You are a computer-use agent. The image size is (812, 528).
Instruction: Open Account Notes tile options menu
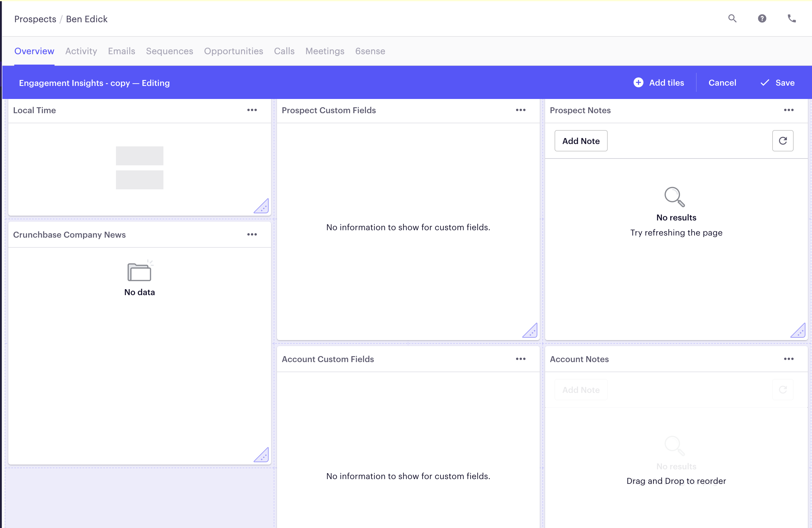click(789, 359)
